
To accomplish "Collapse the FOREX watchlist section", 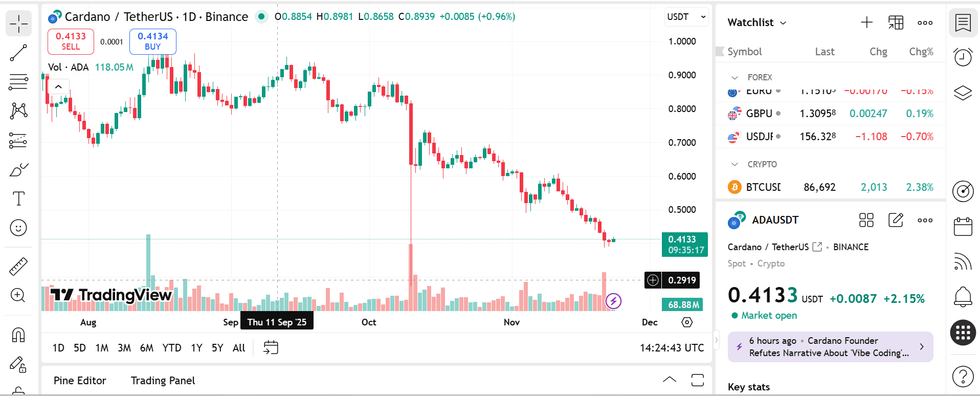I will 735,78.
